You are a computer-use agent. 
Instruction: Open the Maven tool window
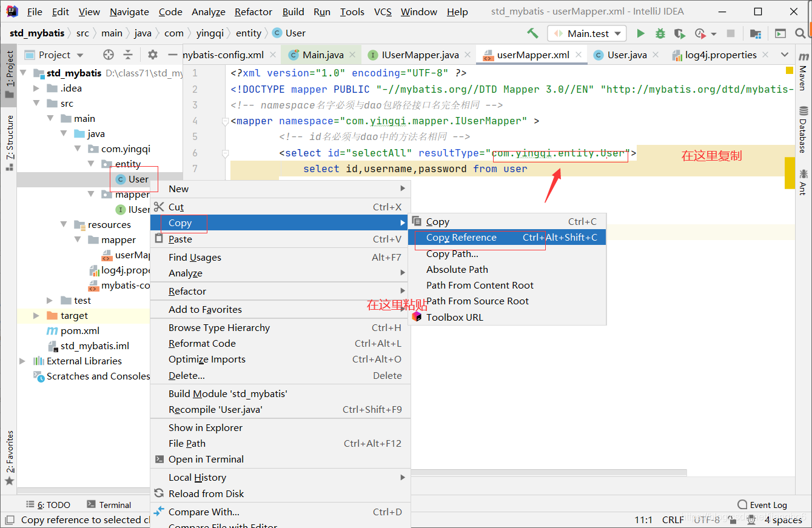803,70
